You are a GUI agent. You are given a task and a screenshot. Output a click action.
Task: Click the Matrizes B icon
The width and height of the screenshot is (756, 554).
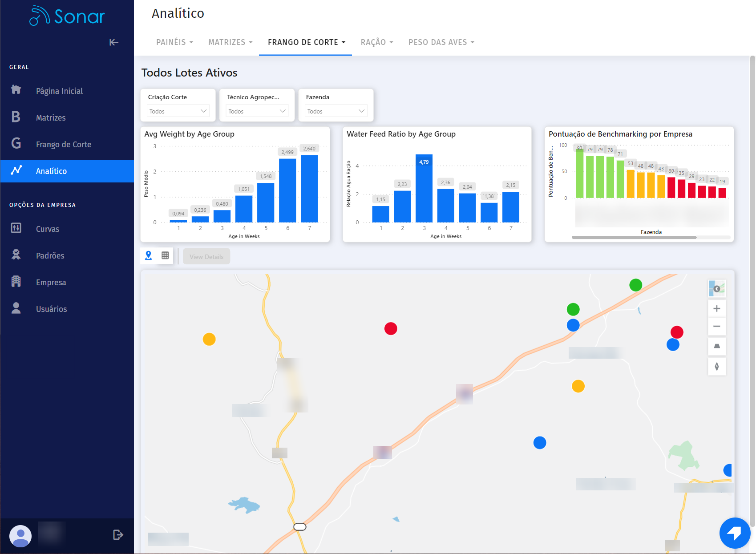pyautogui.click(x=16, y=117)
